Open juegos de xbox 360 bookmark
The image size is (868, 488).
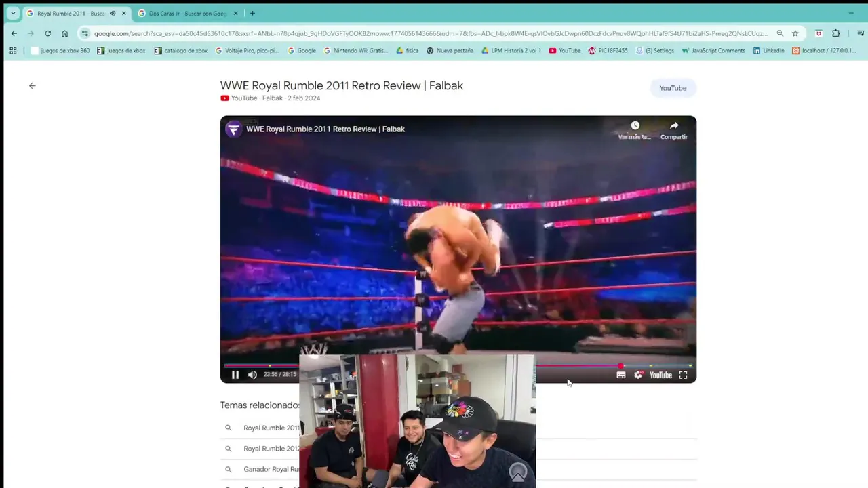tap(60, 50)
